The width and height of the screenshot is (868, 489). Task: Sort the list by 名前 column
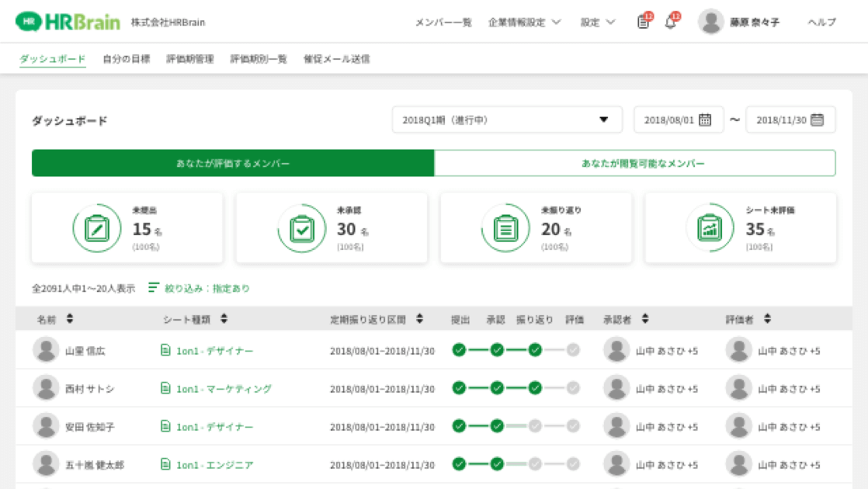[x=70, y=319]
